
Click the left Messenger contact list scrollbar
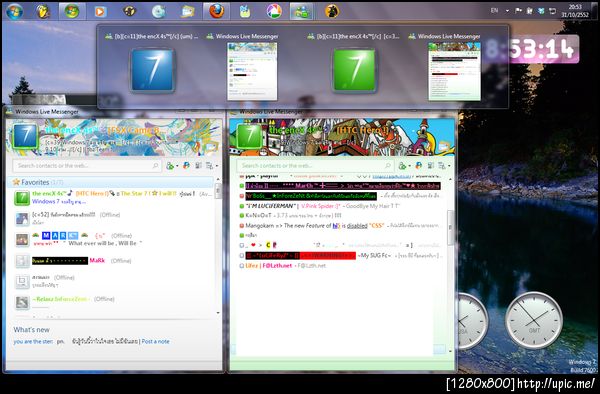click(x=218, y=190)
